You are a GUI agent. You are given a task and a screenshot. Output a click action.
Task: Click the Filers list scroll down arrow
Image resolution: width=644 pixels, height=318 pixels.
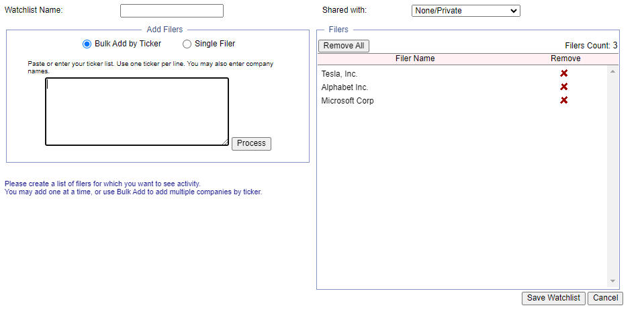click(612, 281)
